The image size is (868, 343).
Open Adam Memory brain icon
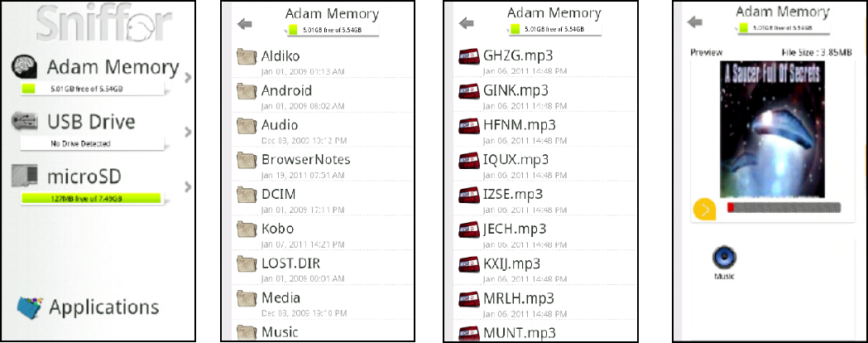point(25,68)
